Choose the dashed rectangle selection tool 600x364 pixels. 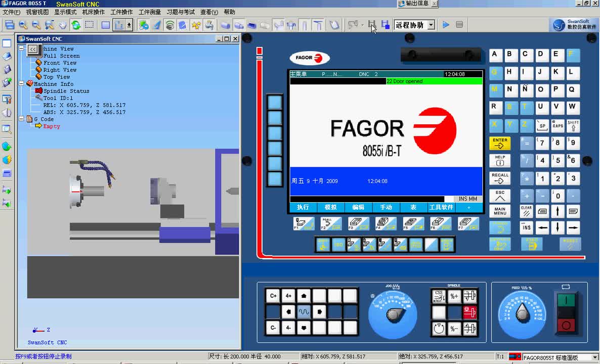(89, 25)
